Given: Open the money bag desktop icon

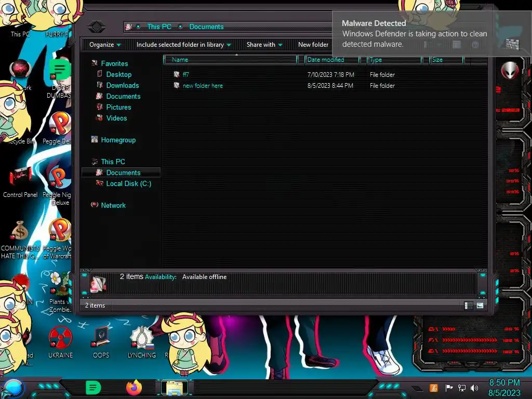Looking at the screenshot, I should [20, 240].
